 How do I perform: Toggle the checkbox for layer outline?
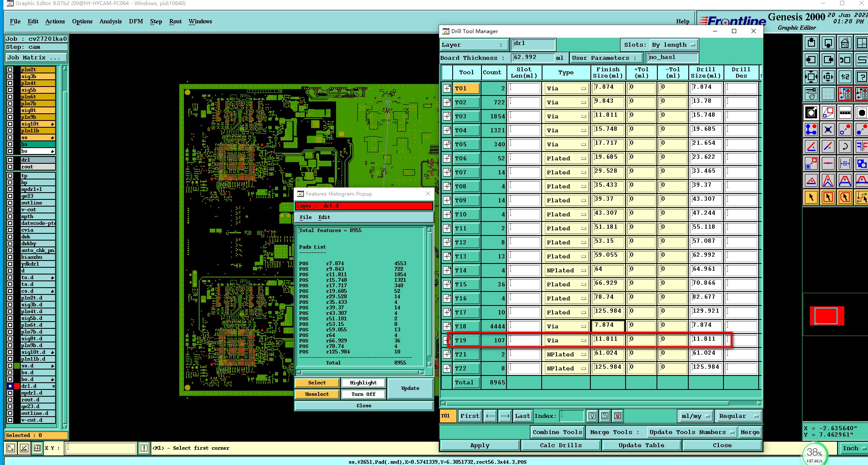pyautogui.click(x=10, y=203)
